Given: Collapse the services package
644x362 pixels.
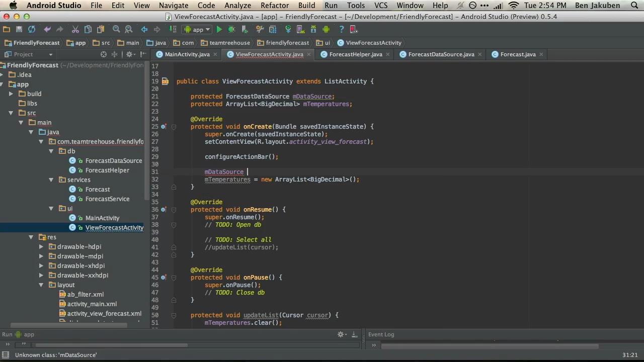Looking at the screenshot, I should pos(51,180).
